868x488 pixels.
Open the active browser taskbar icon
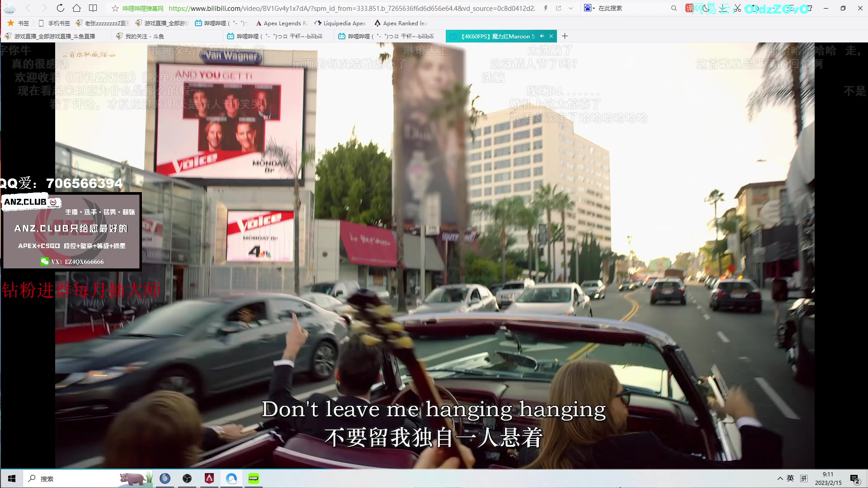pyautogui.click(x=231, y=479)
